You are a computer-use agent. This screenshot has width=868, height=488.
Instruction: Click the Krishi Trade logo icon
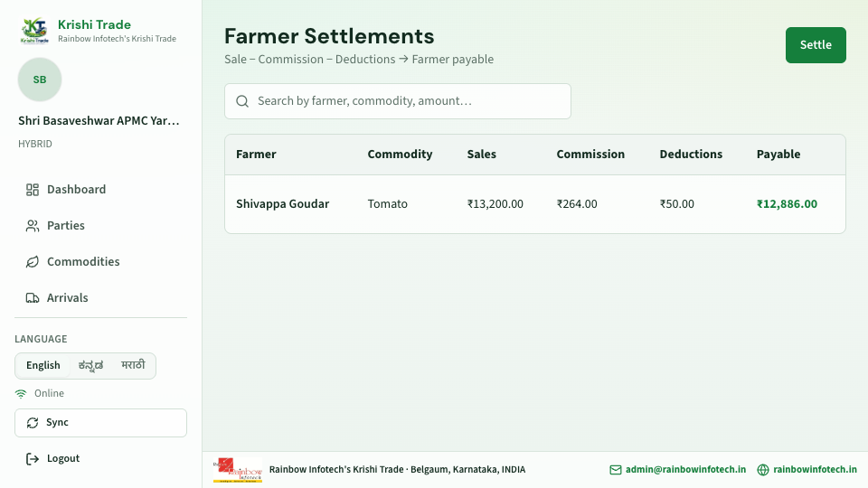tap(35, 31)
